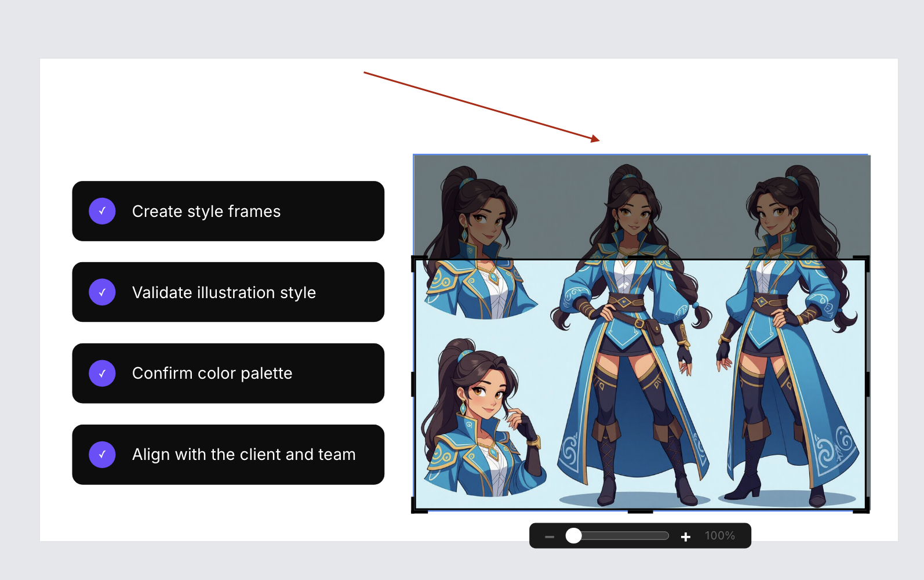
Task: Click the left-side crop edge handle
Action: click(413, 385)
